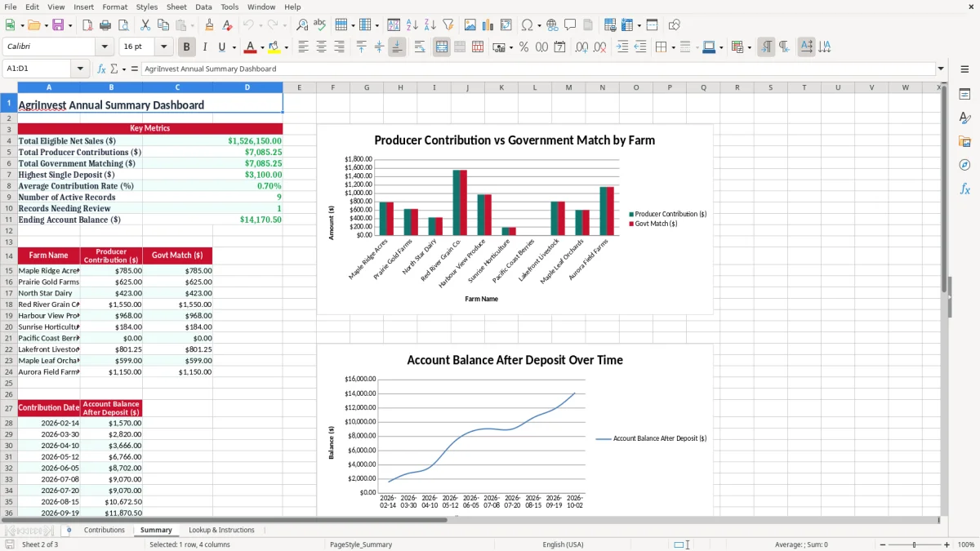Open the Sheet menu
This screenshot has height=551, width=980.
point(176,7)
